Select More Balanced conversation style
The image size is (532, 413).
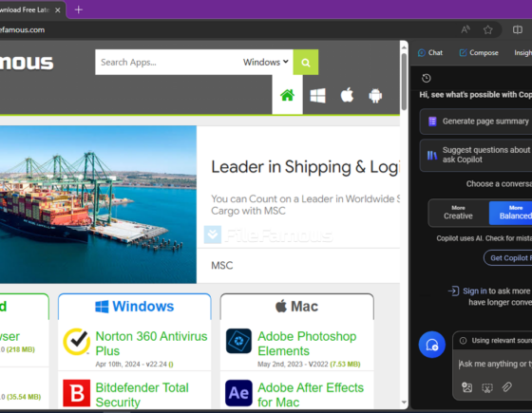point(511,213)
